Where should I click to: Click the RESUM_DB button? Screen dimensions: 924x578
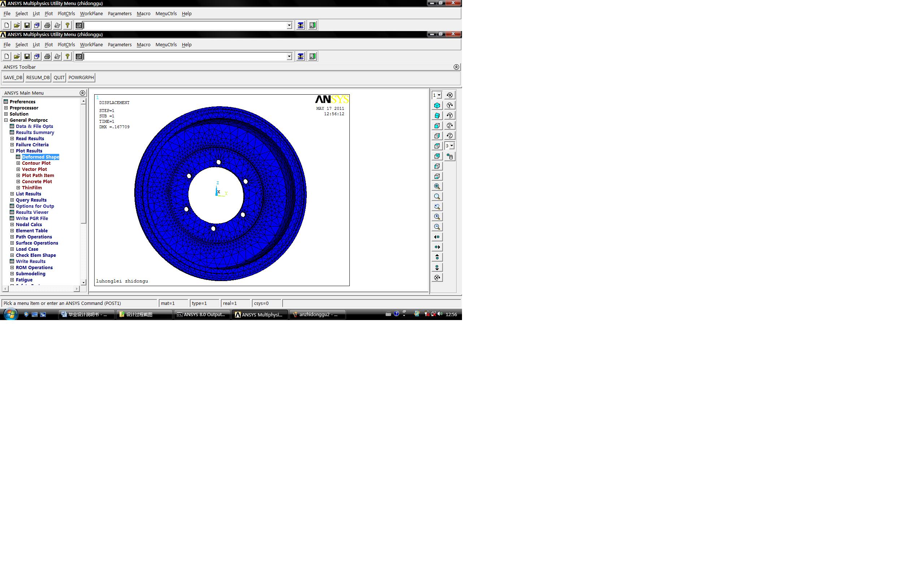tap(38, 78)
